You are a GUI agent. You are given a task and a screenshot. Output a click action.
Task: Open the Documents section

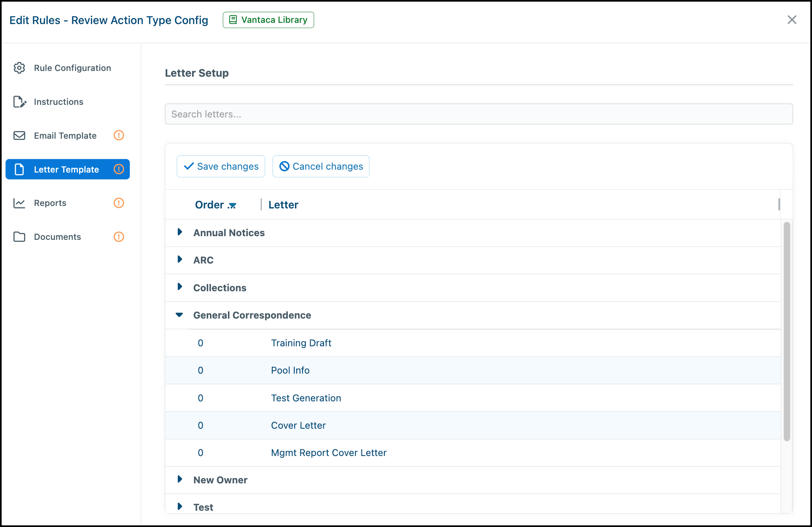pyautogui.click(x=68, y=237)
